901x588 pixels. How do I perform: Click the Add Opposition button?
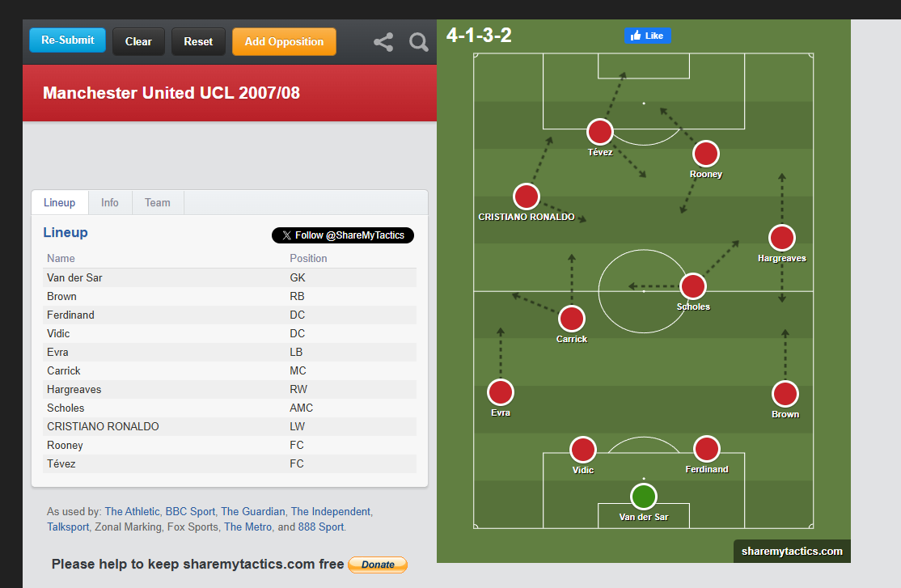coord(284,41)
